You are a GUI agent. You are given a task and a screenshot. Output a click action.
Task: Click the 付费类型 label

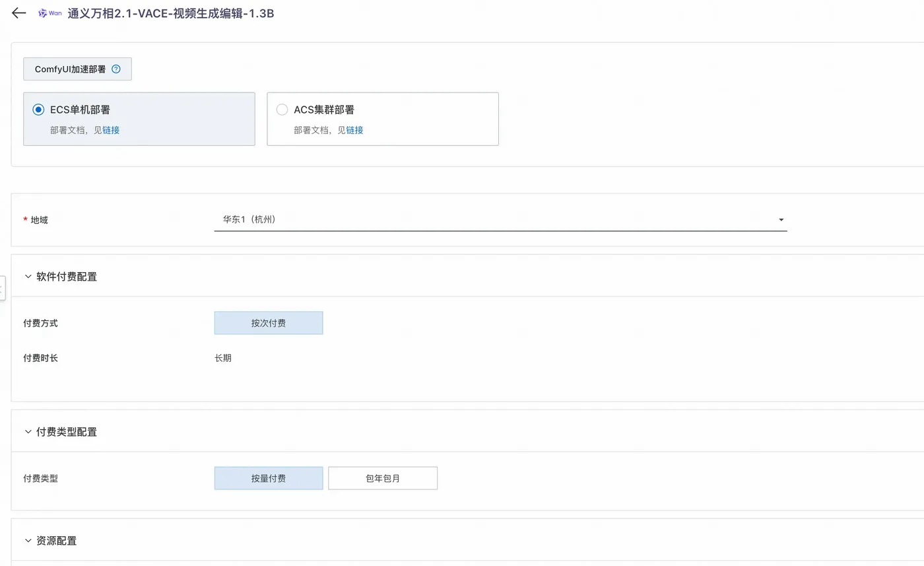(x=40, y=478)
